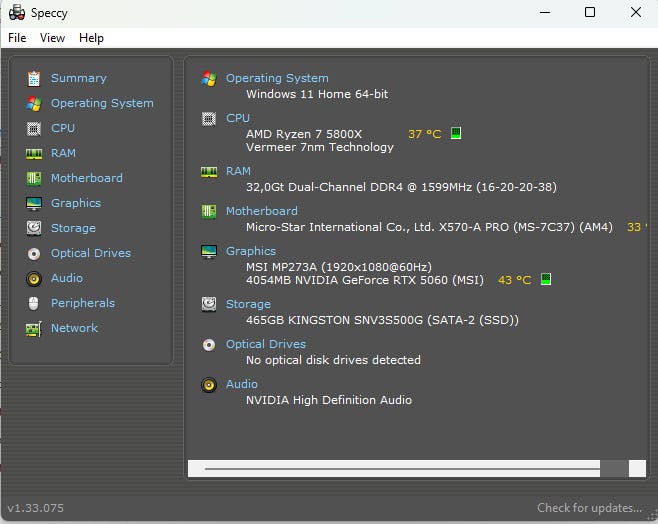Click the Motherboard icon in summary panel
This screenshot has width=658, height=524.
[209, 211]
